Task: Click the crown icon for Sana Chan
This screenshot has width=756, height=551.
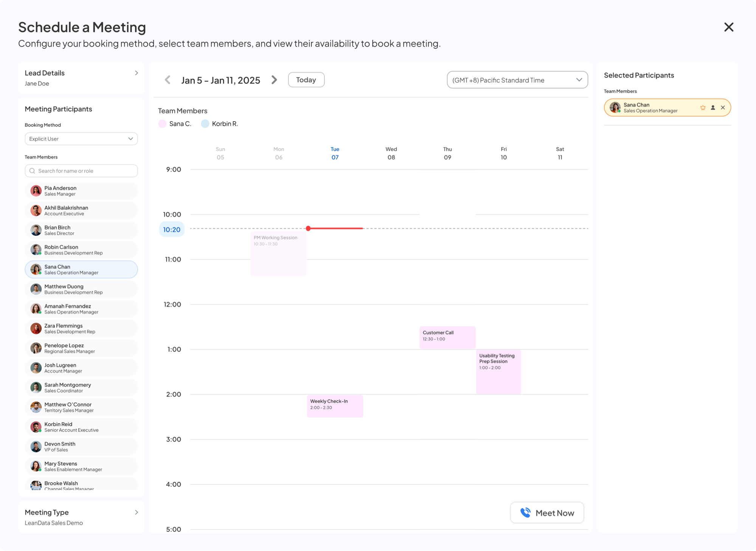Action: pyautogui.click(x=703, y=108)
